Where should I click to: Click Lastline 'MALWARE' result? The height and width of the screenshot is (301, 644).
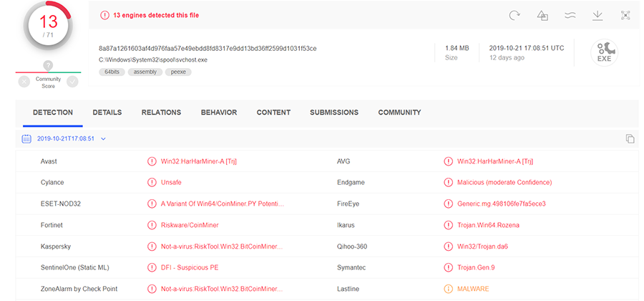coord(473,289)
